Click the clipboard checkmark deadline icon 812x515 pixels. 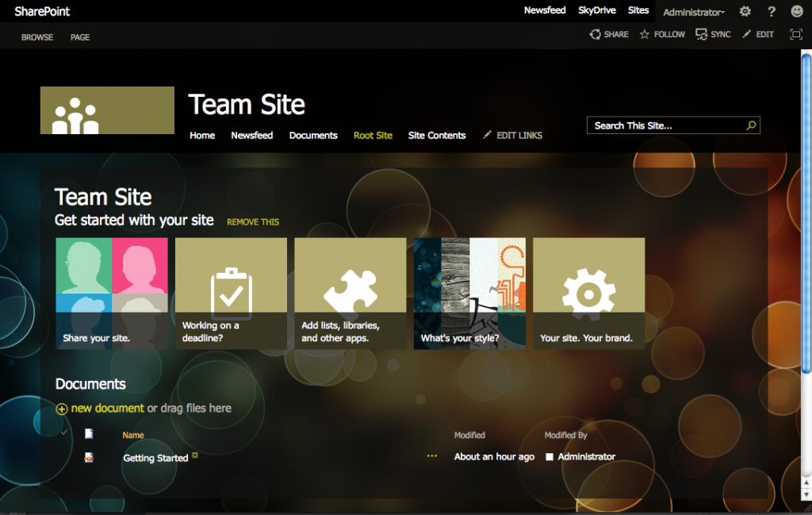click(x=231, y=292)
